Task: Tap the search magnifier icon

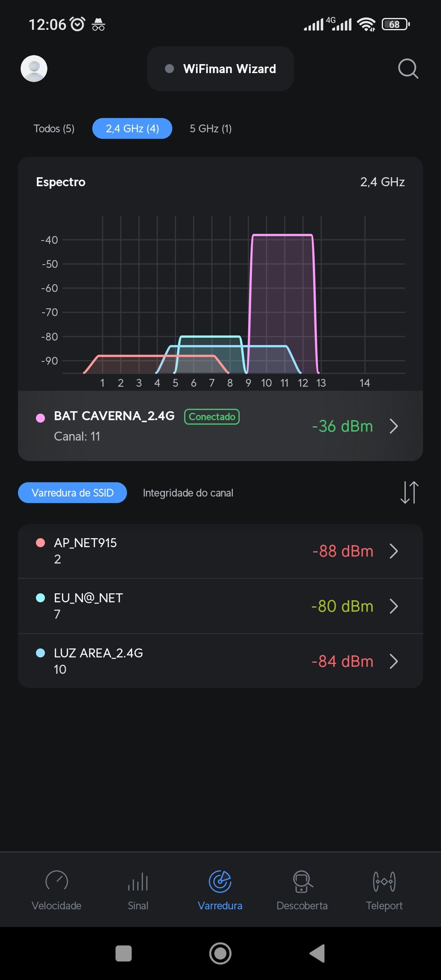Action: (408, 69)
